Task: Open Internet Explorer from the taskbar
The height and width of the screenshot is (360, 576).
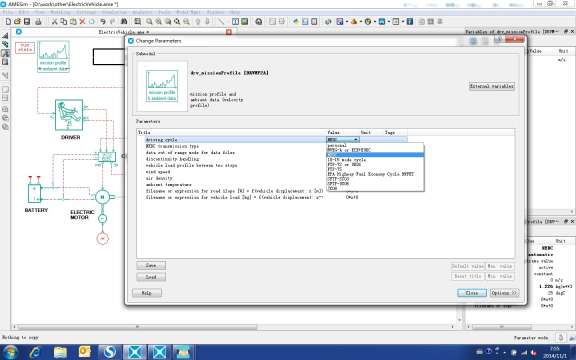Action: tap(35, 352)
